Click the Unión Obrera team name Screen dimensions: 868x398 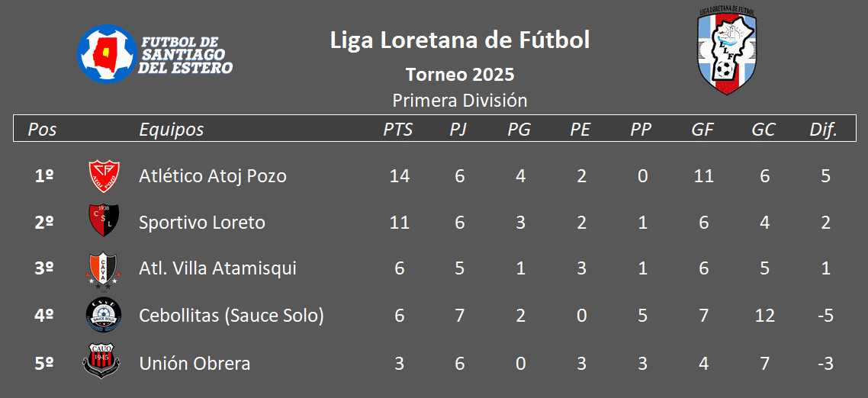tap(194, 364)
